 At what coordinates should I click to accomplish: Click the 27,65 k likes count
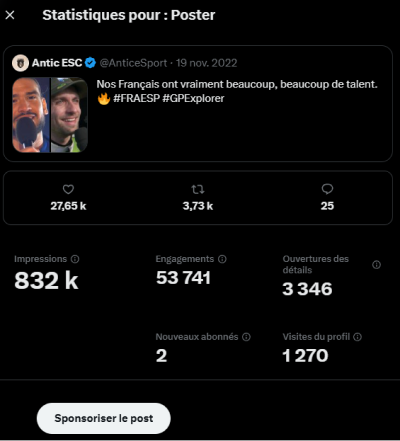coord(68,206)
